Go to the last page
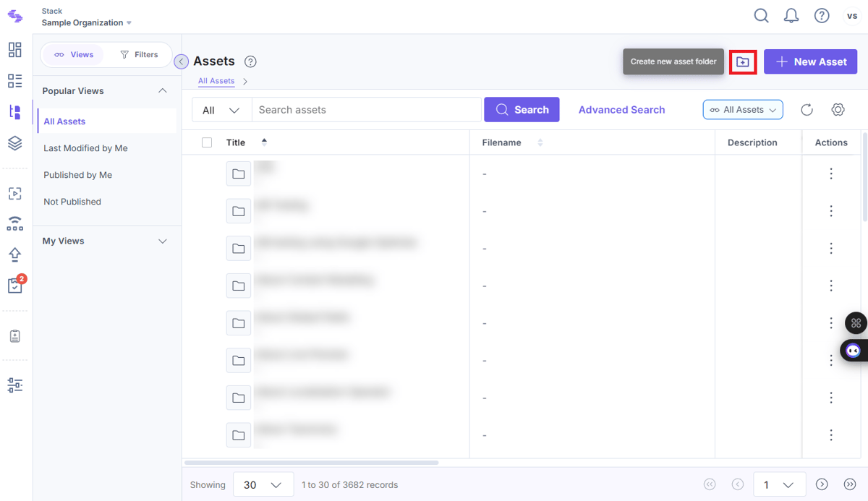This screenshot has height=501, width=868. point(850,484)
